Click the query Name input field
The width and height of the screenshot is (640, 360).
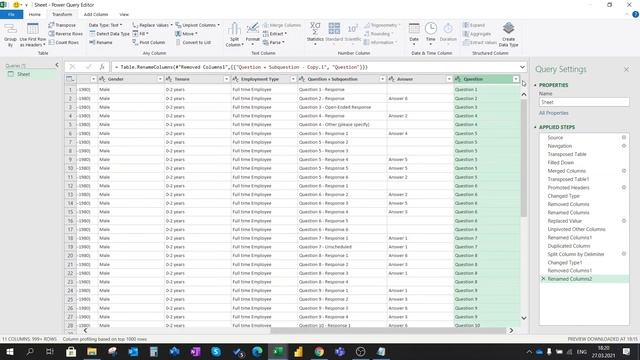point(584,102)
